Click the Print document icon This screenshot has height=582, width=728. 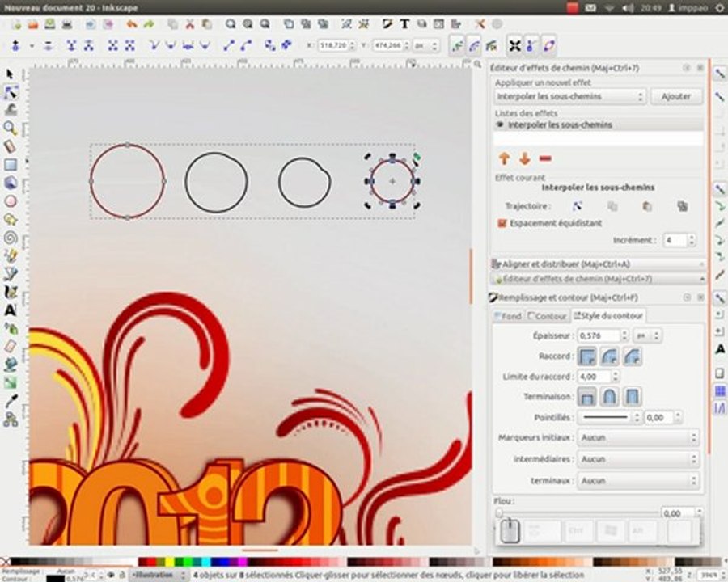click(67, 24)
